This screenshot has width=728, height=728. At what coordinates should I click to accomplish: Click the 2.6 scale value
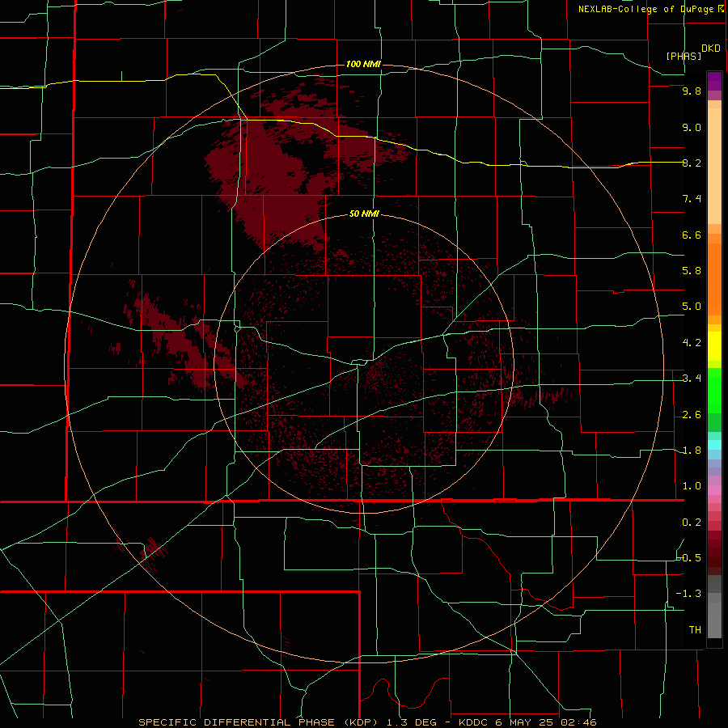(692, 415)
